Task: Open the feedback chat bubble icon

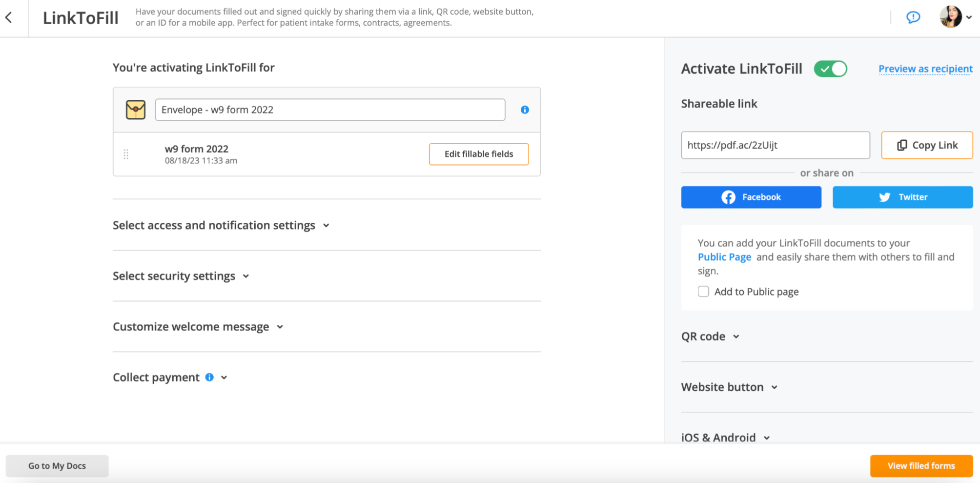Action: coord(913,17)
